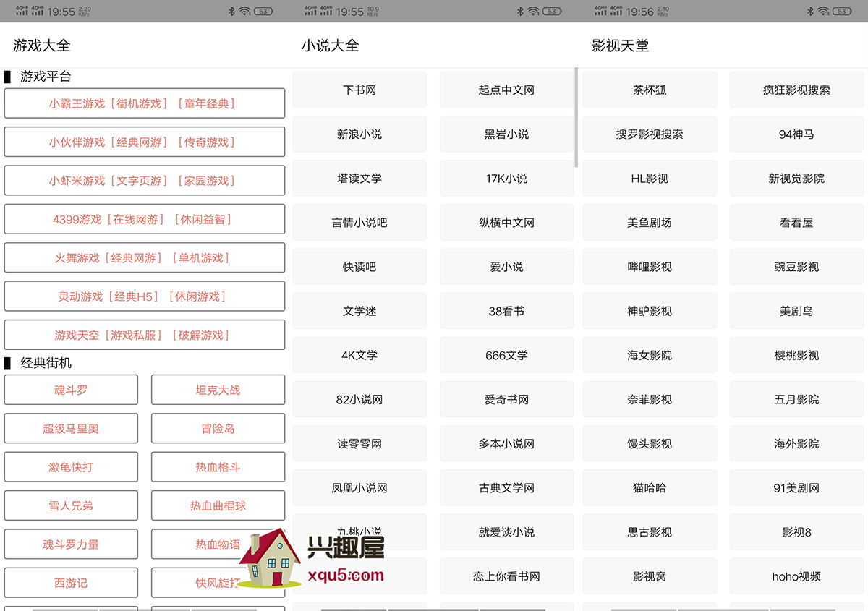Launch 激龟快打 game
868x611 pixels.
pyautogui.click(x=71, y=467)
